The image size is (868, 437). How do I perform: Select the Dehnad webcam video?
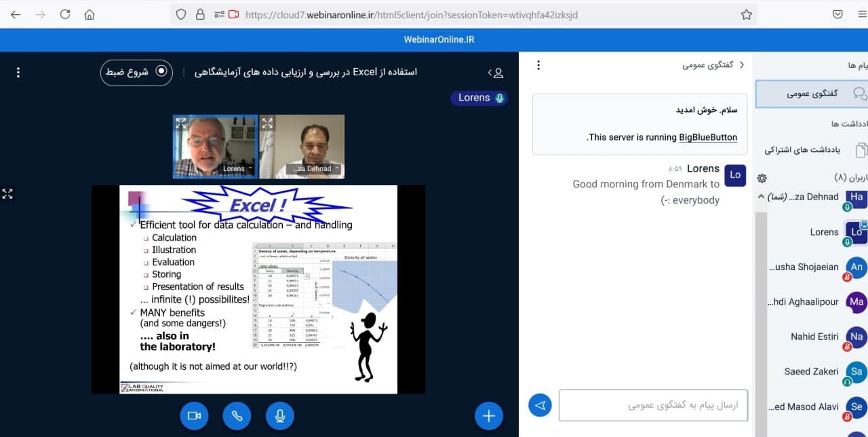(302, 147)
